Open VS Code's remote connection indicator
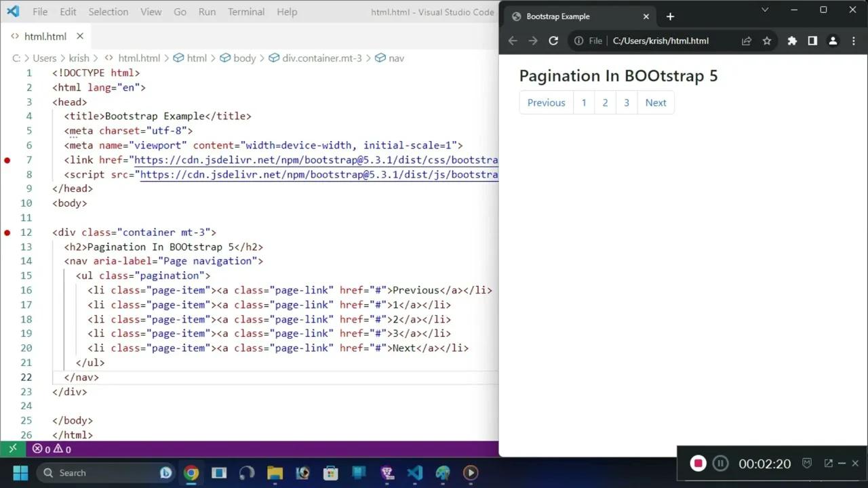This screenshot has width=868, height=488. pyautogui.click(x=12, y=449)
